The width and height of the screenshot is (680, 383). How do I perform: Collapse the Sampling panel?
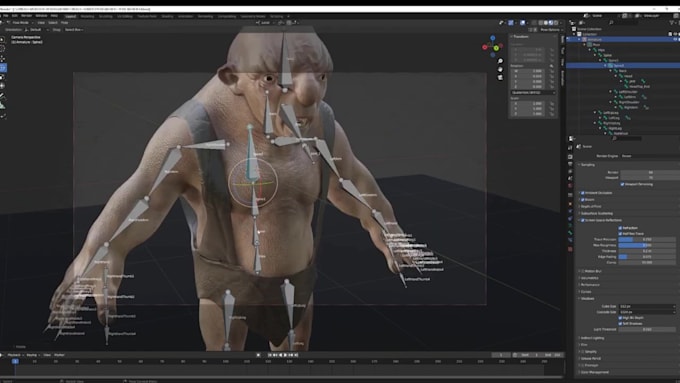tap(588, 165)
